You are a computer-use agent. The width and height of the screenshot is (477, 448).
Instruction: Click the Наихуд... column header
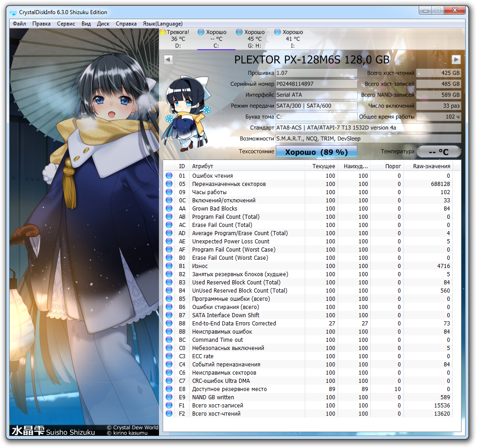[354, 166]
